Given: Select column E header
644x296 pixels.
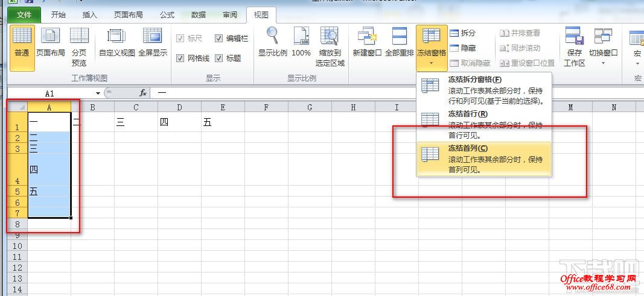Looking at the screenshot, I should pyautogui.click(x=223, y=107).
